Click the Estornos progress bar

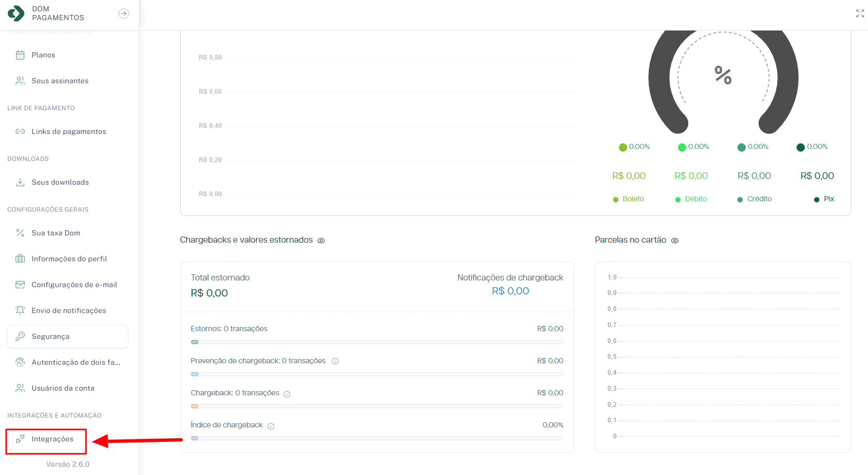pos(377,342)
